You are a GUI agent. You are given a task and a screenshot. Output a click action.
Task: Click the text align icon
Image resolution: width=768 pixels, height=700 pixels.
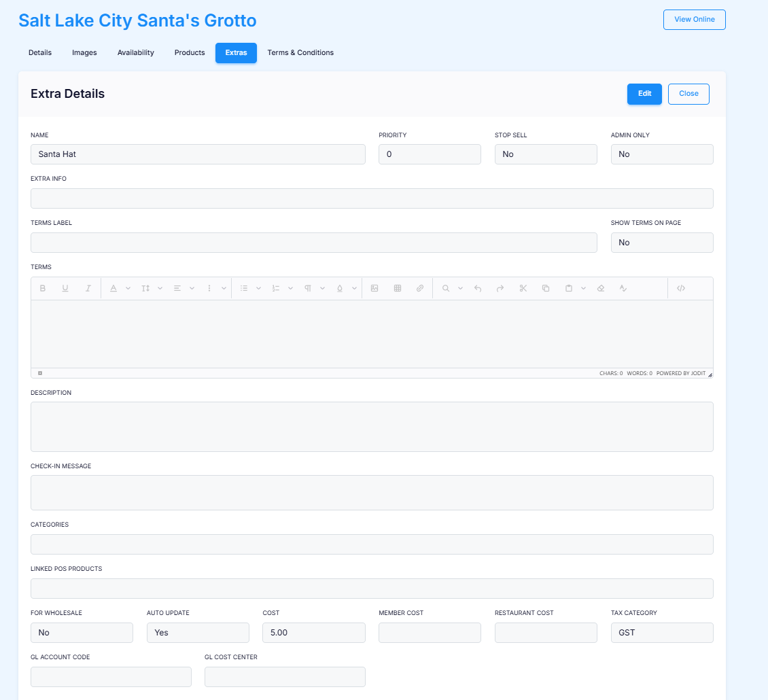[177, 289]
